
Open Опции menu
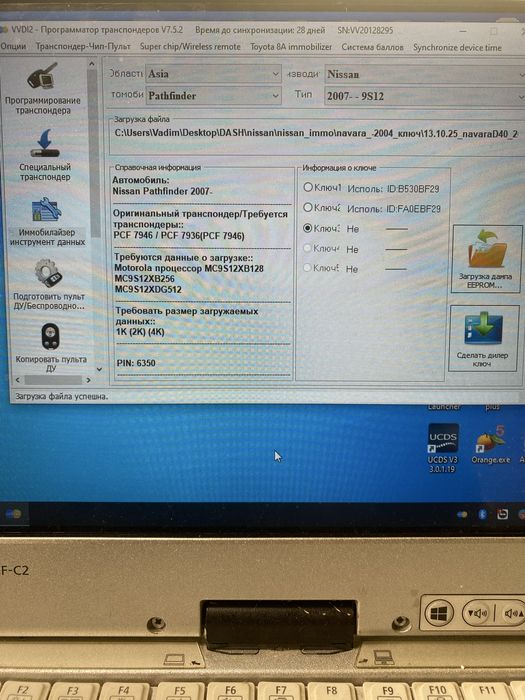coord(13,46)
